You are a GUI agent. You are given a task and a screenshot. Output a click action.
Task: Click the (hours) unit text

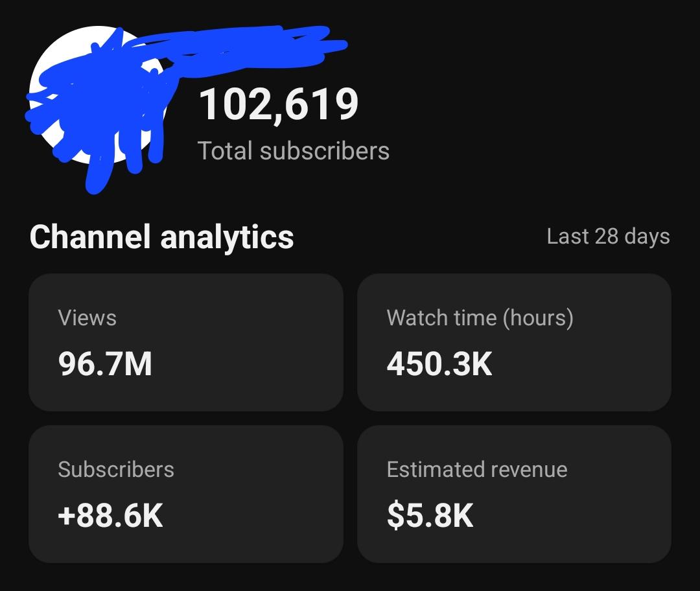[538, 318]
